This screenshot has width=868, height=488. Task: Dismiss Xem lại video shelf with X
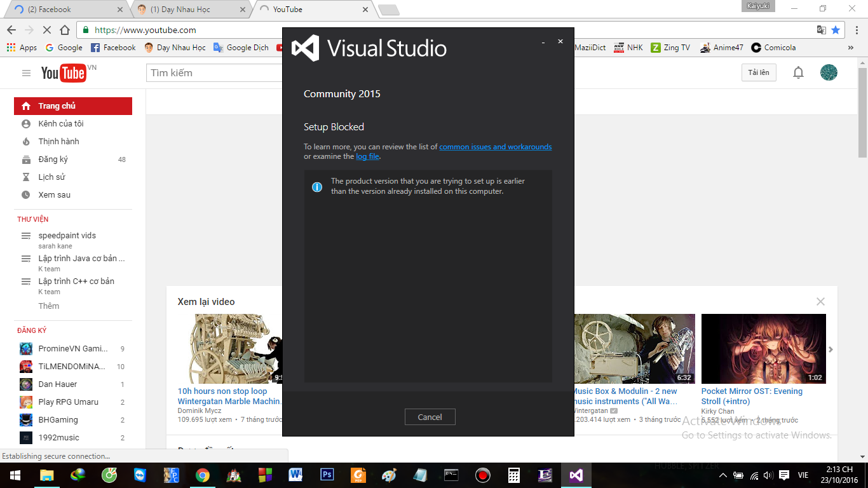click(x=820, y=302)
